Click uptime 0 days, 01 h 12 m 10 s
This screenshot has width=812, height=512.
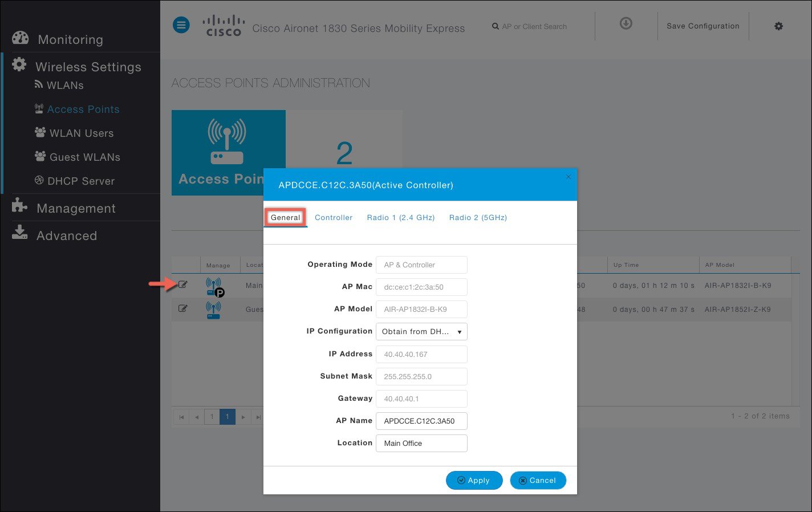coord(653,286)
